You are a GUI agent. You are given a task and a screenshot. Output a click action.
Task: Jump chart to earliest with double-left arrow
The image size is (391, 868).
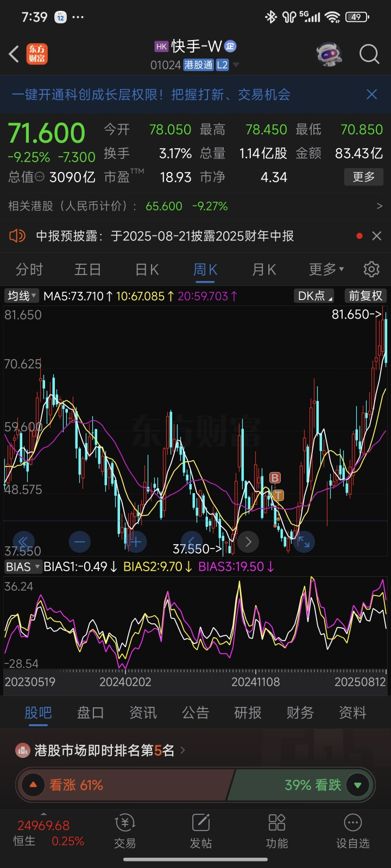(x=23, y=541)
